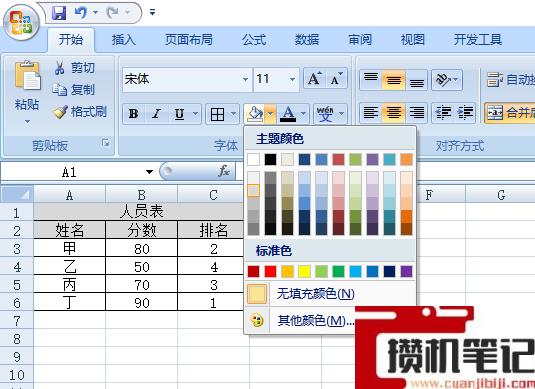Redo the last action

pyautogui.click(x=112, y=13)
